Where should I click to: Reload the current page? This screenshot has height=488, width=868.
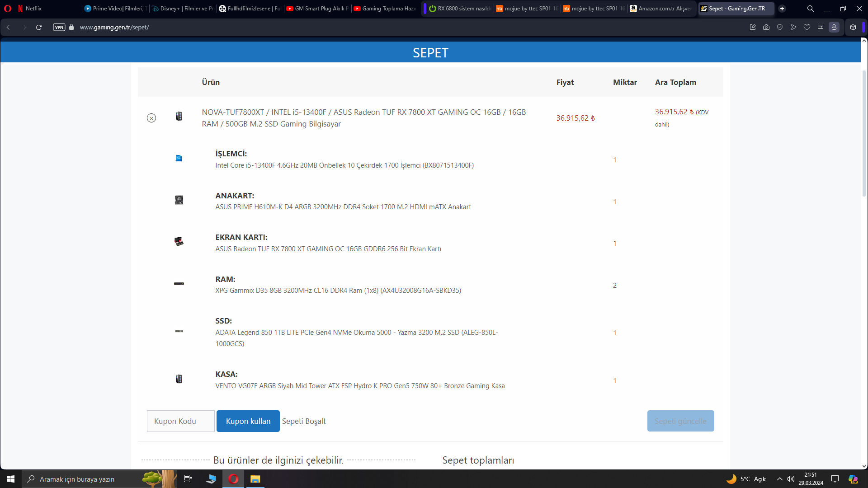(39, 27)
